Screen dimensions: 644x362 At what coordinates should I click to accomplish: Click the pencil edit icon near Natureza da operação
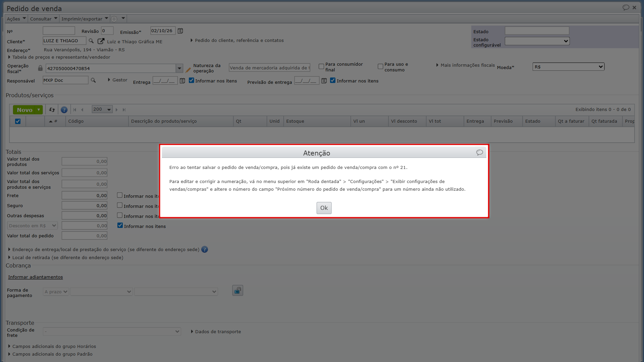tap(188, 70)
